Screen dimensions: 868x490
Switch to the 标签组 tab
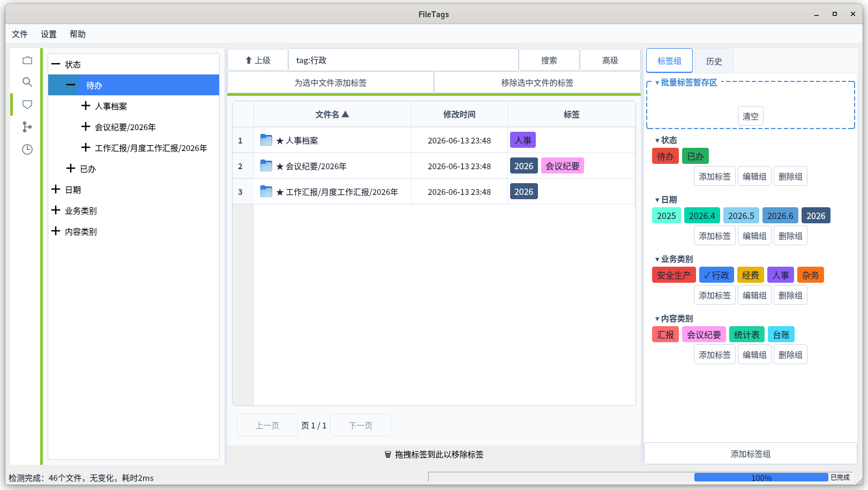[669, 61]
